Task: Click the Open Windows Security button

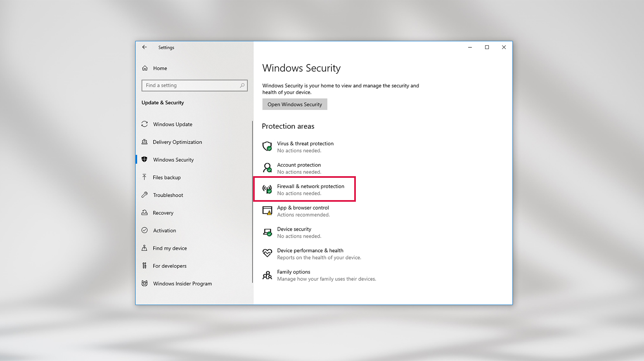Action: tap(294, 104)
